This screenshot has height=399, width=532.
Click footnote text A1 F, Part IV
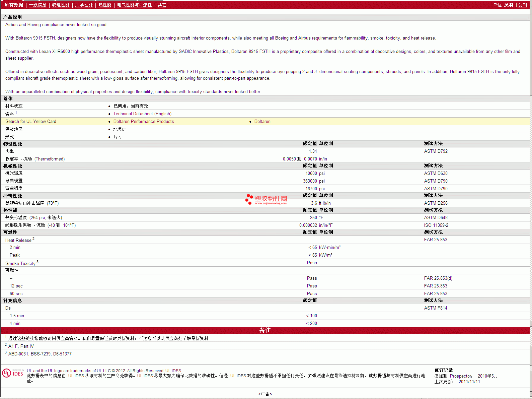click(21, 346)
